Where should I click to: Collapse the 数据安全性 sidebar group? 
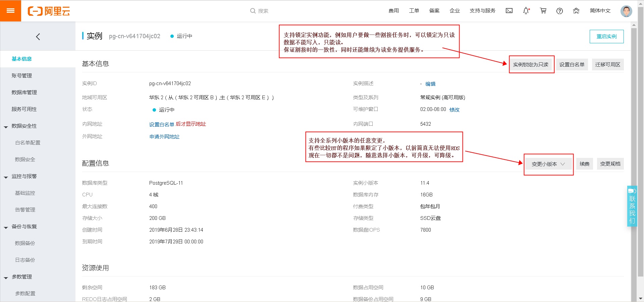coord(6,127)
